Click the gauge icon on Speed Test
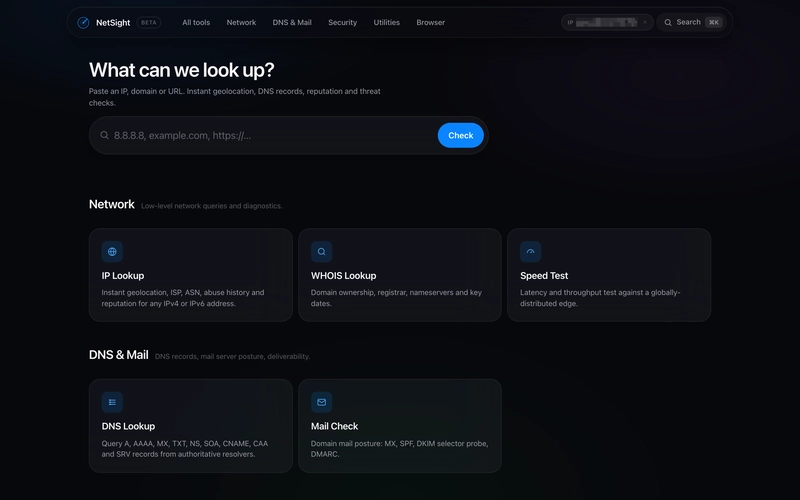The height and width of the screenshot is (500, 800). (x=531, y=252)
